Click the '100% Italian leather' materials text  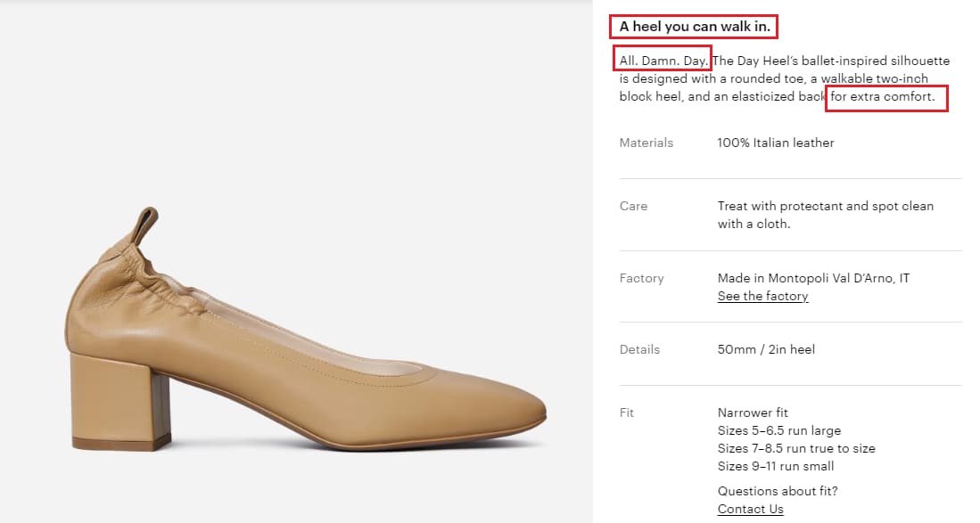click(x=776, y=143)
